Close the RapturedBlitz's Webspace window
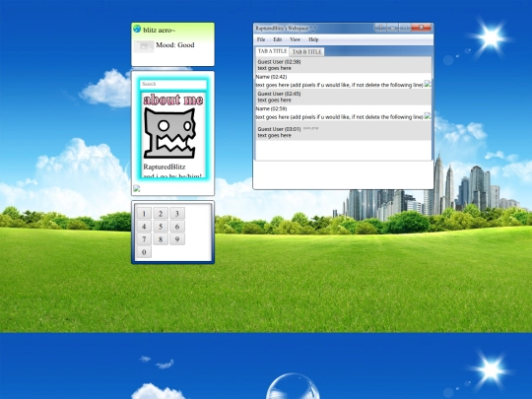This screenshot has height=399, width=532. pyautogui.click(x=421, y=28)
